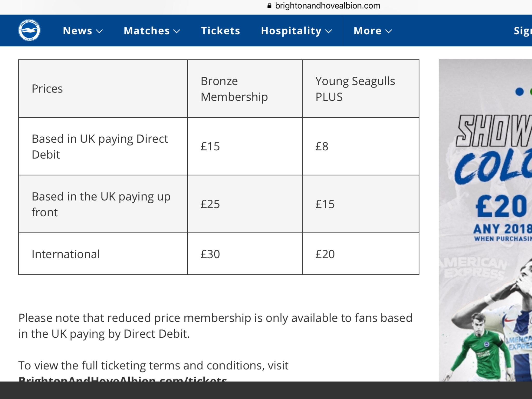Select the International row label

pos(66,254)
